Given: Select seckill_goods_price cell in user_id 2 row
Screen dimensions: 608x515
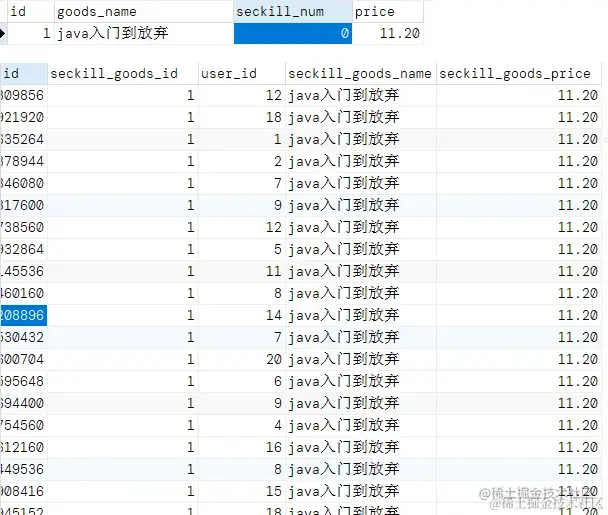Looking at the screenshot, I should [x=519, y=161].
